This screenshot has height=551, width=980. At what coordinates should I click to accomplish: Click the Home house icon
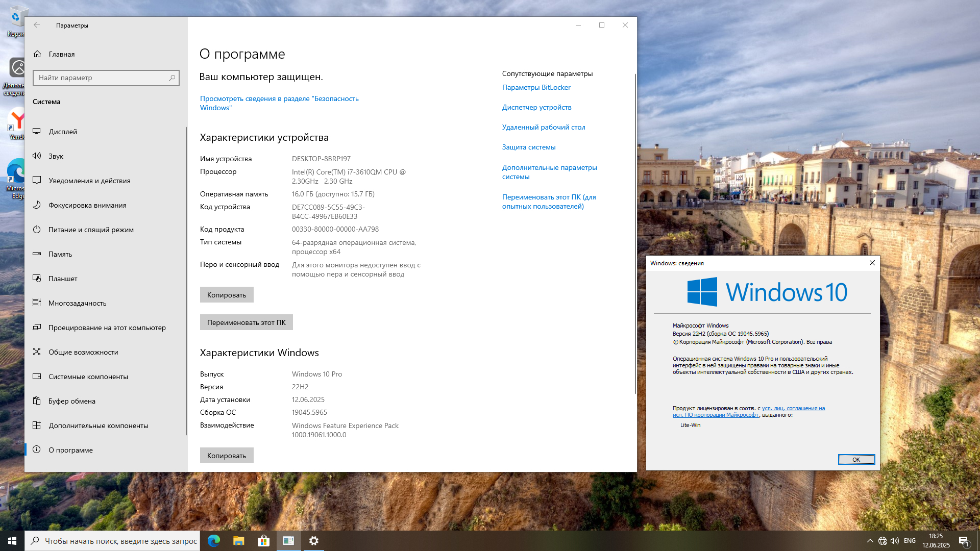37,54
